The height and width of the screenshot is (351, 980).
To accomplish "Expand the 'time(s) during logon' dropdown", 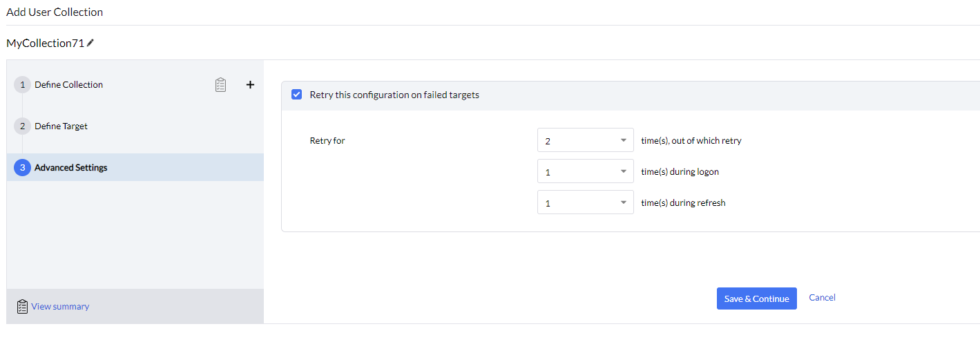I will click(584, 172).
